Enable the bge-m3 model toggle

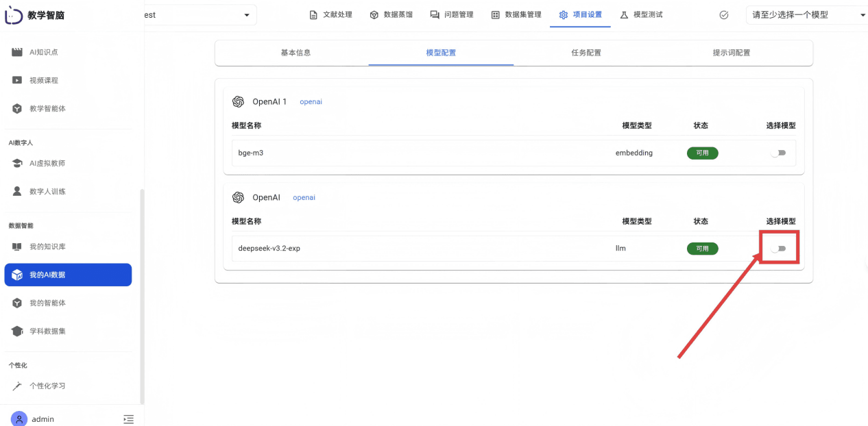(778, 153)
